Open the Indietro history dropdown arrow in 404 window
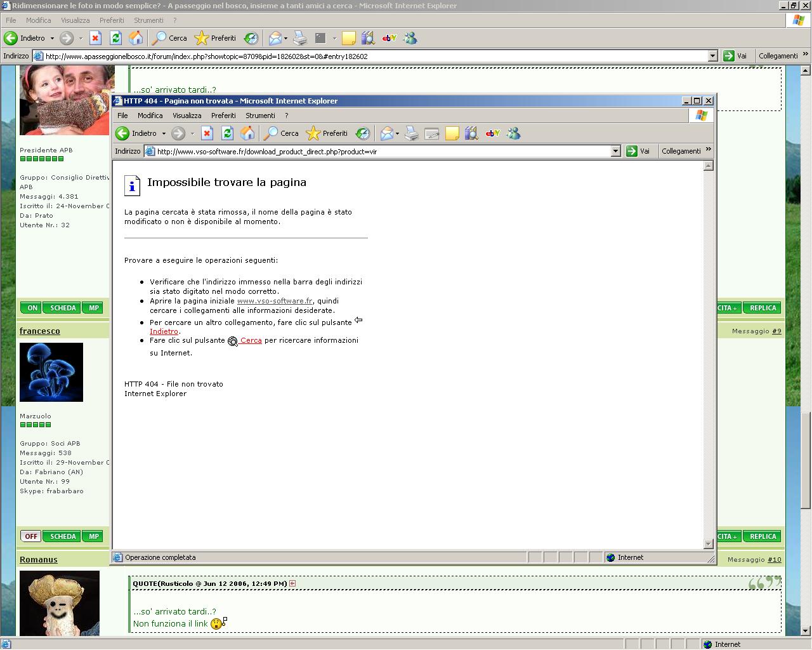Viewport: 812px width, 650px height. point(164,133)
